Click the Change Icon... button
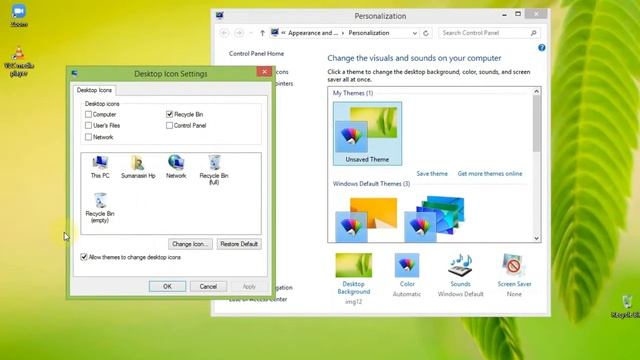The image size is (640, 360). (x=190, y=244)
